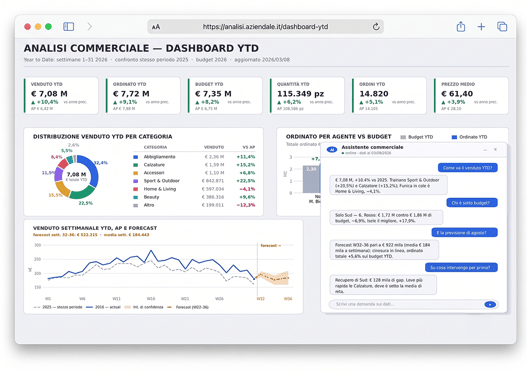Viewport: 527px width, 372px height.
Task: Click the W32 forecast start marker label
Action: (x=260, y=299)
